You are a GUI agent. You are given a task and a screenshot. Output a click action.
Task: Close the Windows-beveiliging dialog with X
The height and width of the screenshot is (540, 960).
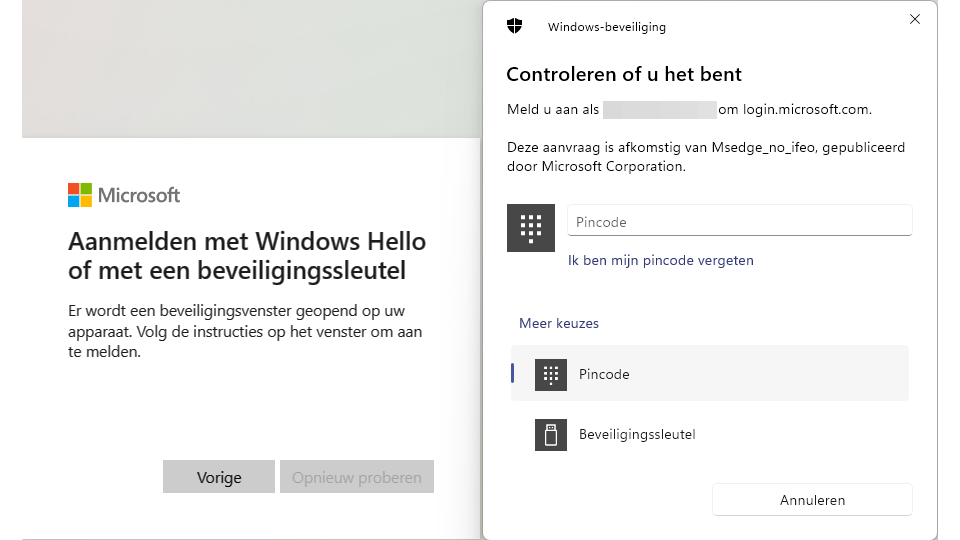coord(914,19)
